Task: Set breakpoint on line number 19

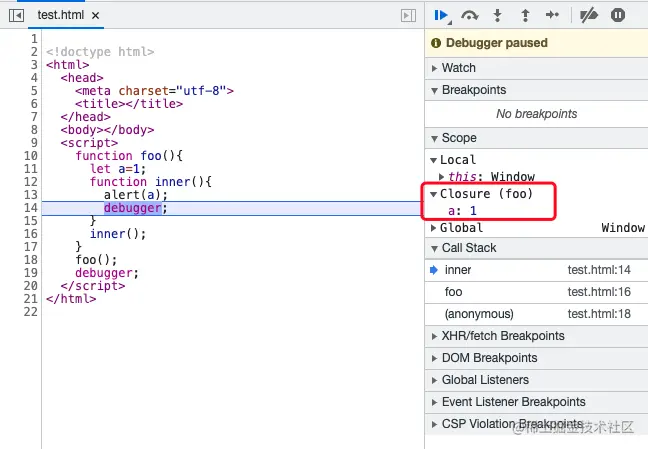Action: tap(31, 273)
